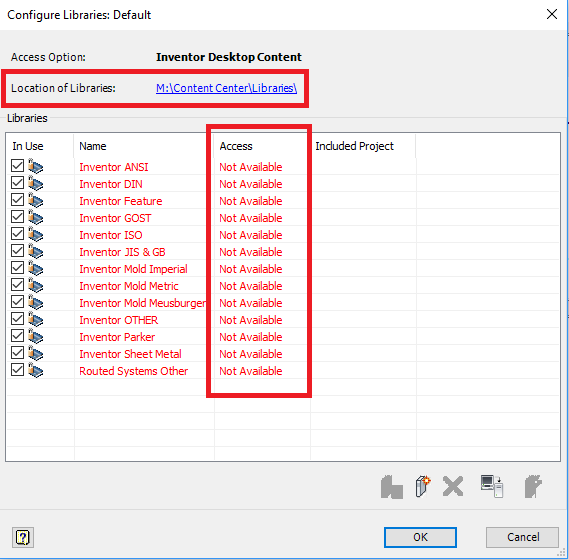Image resolution: width=569 pixels, height=560 pixels.
Task: Select the Inventor Parker library name
Action: point(117,337)
